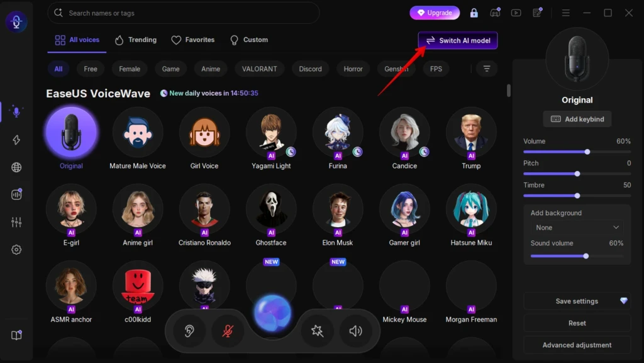Expand the Add background None dropdown

(577, 228)
